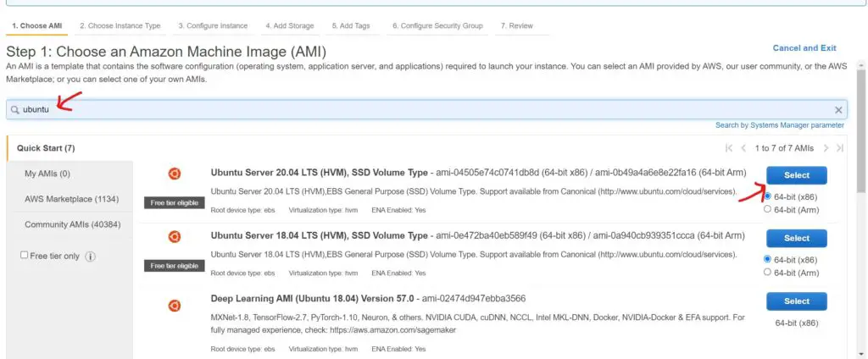Click Free tier eligible badge for Ubuntu 20.04

(175, 203)
